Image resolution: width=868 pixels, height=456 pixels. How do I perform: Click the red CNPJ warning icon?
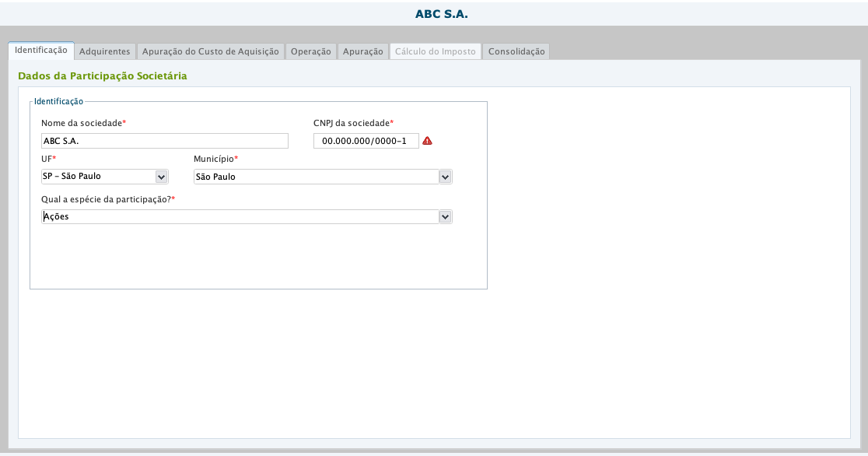[427, 141]
